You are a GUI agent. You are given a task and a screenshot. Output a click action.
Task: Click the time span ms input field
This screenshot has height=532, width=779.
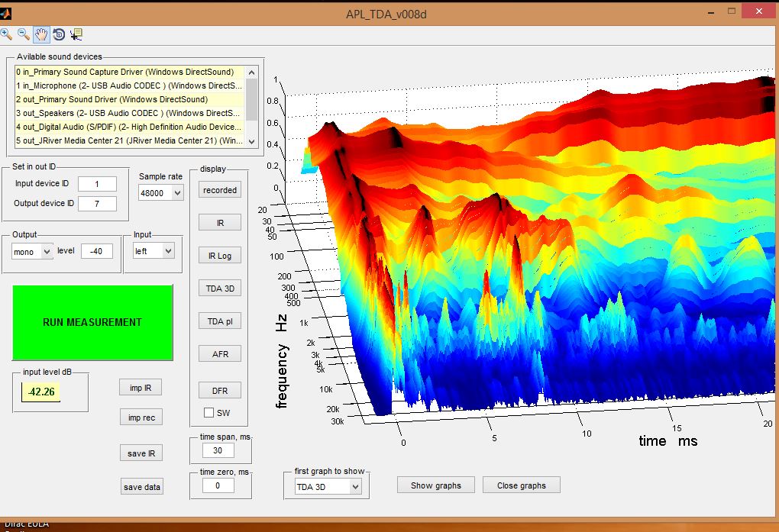218,450
